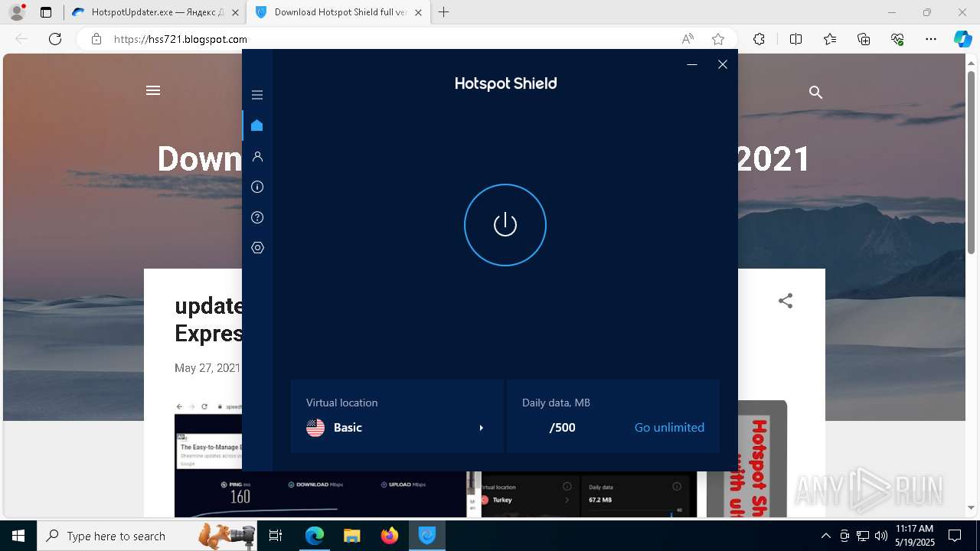The image size is (980, 551).
Task: Open the network icon in system tray
Action: [x=863, y=536]
